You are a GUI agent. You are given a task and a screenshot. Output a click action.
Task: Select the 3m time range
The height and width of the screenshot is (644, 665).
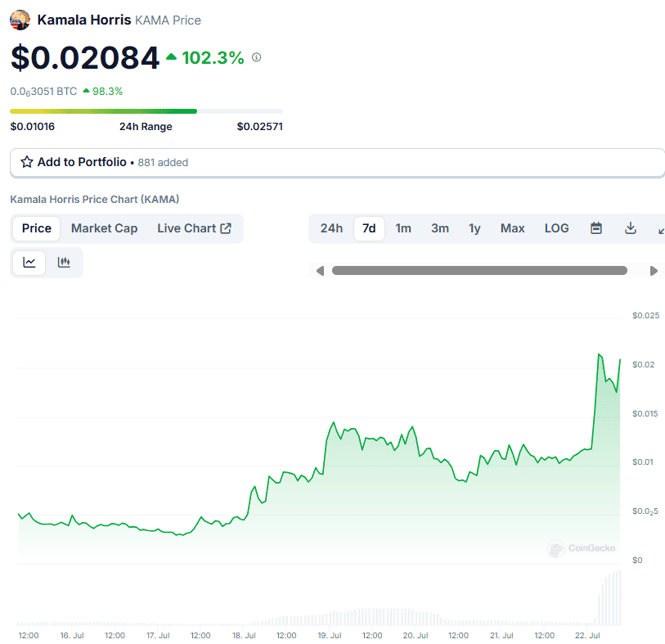click(x=440, y=228)
